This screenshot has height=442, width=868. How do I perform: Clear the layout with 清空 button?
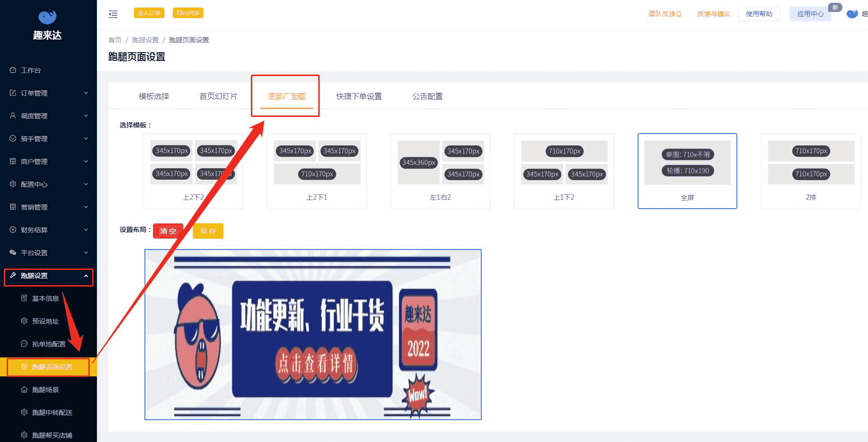click(168, 231)
